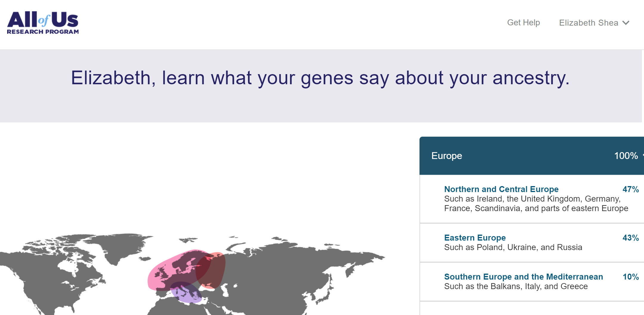Select Northern and Central Europe link

(501, 189)
